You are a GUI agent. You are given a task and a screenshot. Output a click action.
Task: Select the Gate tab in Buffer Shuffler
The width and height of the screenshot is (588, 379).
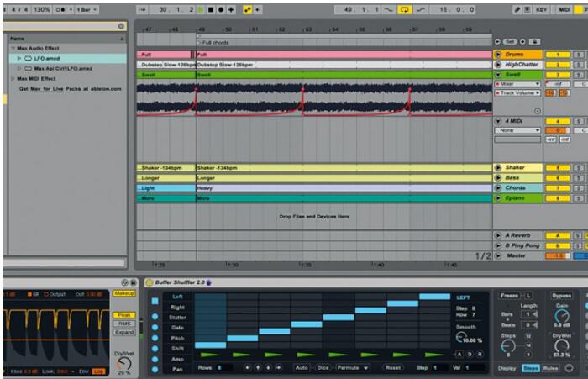[177, 328]
